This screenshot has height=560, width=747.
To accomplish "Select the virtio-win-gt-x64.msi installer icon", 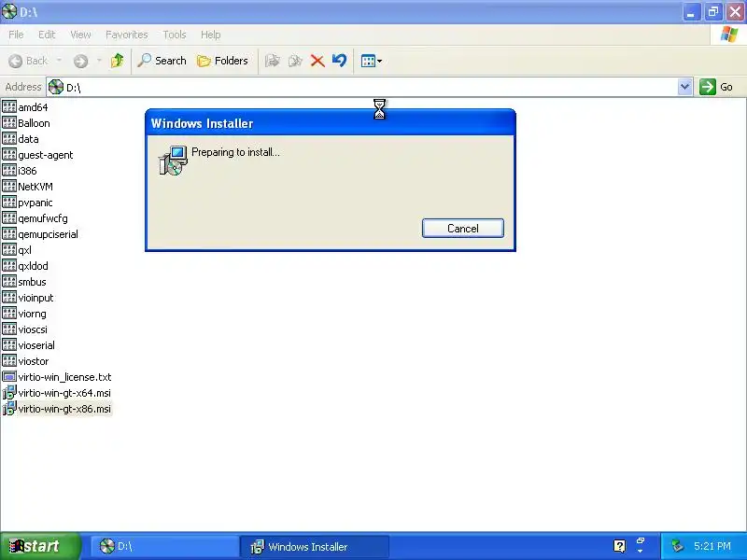I will tap(9, 392).
